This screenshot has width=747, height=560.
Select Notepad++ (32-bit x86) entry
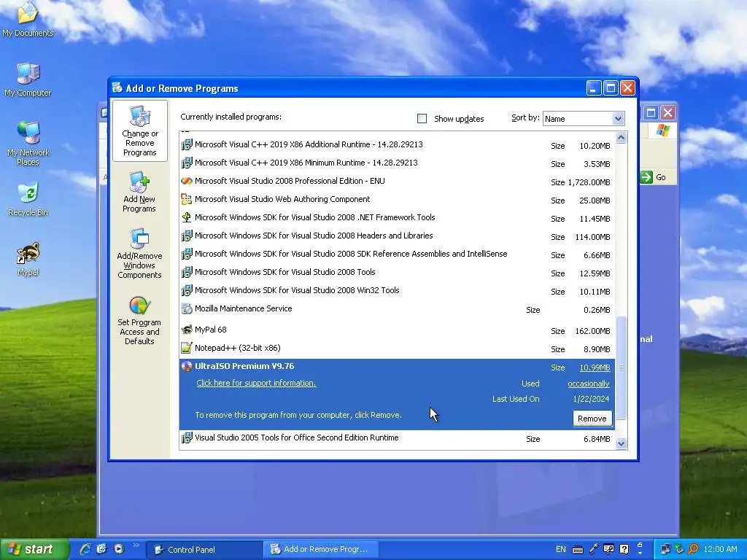[x=398, y=348]
